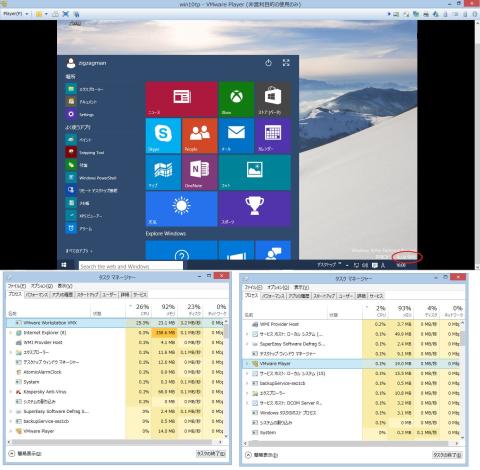Expand Kaspersky Anti-Virus process group
The height and width of the screenshot is (470, 480).
10,392
